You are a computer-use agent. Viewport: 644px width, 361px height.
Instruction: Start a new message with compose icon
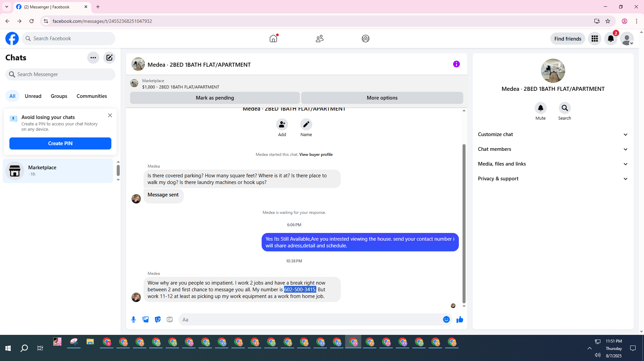109,58
